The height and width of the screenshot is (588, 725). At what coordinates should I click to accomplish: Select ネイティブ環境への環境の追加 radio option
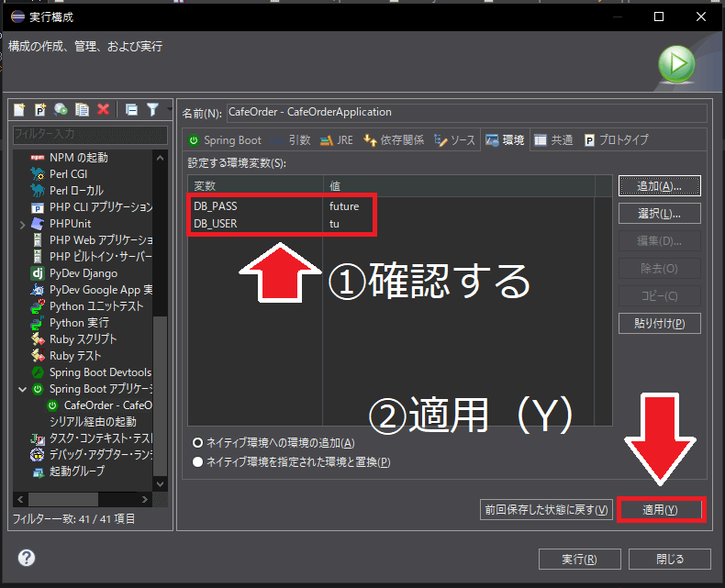click(198, 442)
